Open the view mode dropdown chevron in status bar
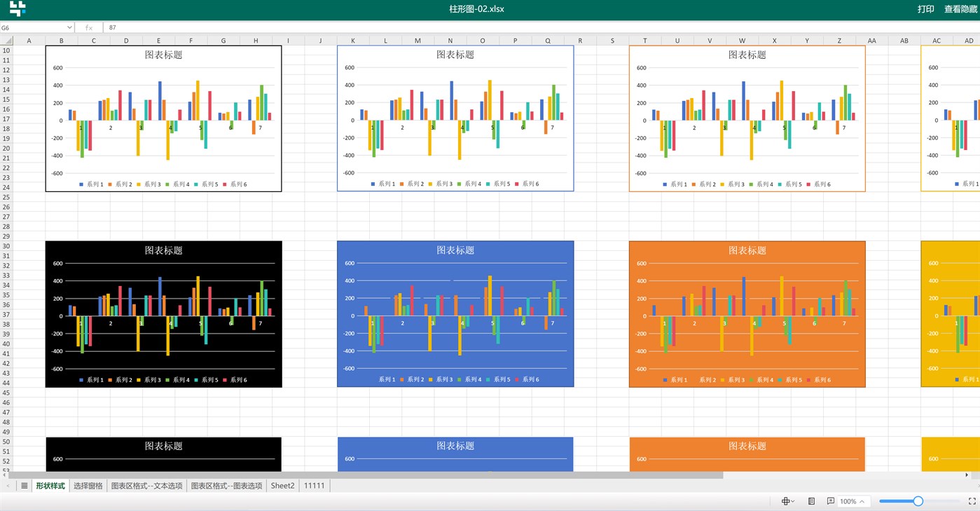The height and width of the screenshot is (511, 980). point(793,501)
